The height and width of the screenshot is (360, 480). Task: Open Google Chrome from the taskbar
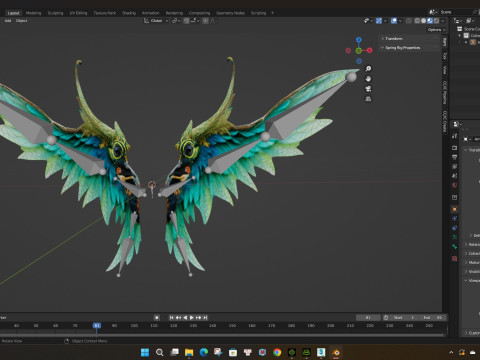pyautogui.click(x=277, y=352)
